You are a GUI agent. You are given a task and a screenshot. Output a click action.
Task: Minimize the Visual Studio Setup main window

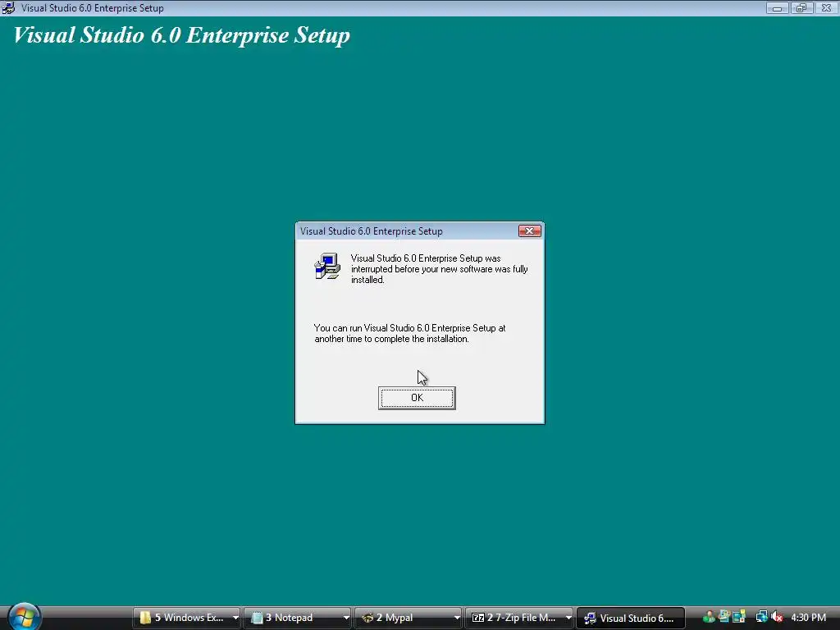click(x=777, y=8)
